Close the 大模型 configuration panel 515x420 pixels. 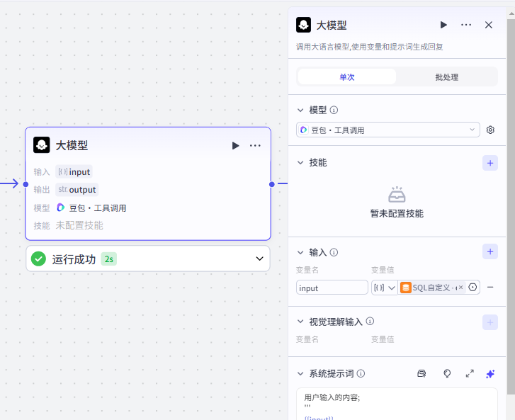point(488,25)
